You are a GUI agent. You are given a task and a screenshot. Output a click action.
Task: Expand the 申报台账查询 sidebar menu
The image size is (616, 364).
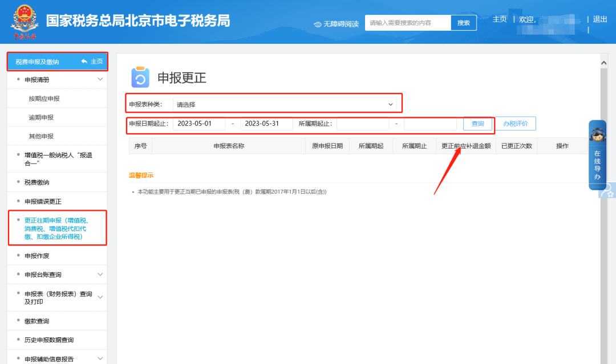click(100, 275)
